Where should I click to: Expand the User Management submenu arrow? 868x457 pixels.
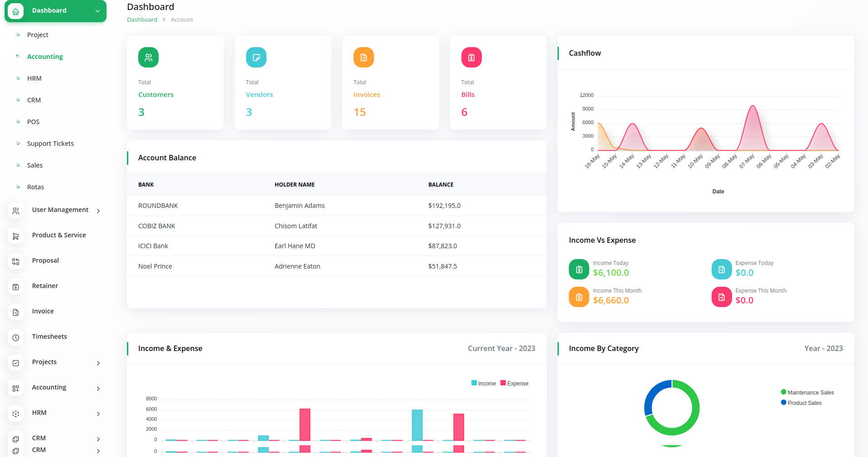tap(98, 211)
